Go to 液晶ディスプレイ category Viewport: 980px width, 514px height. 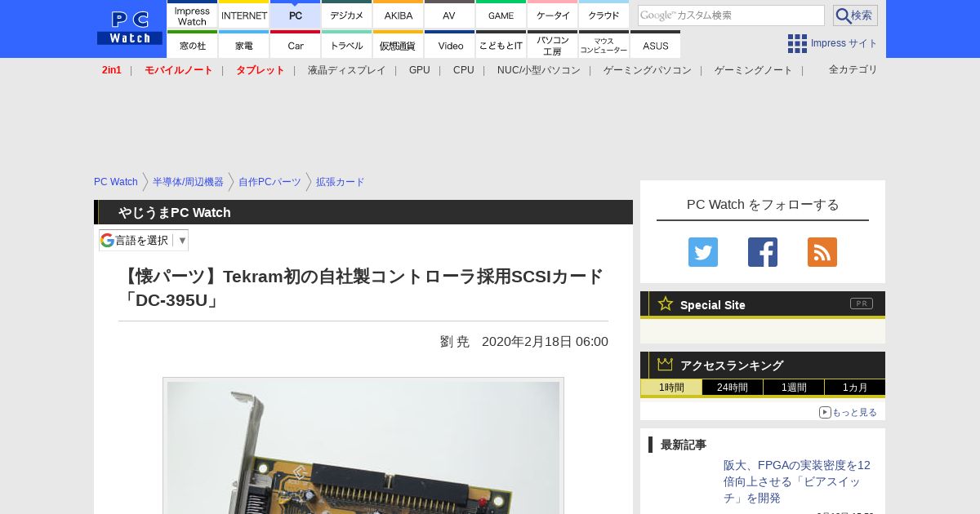(347, 70)
